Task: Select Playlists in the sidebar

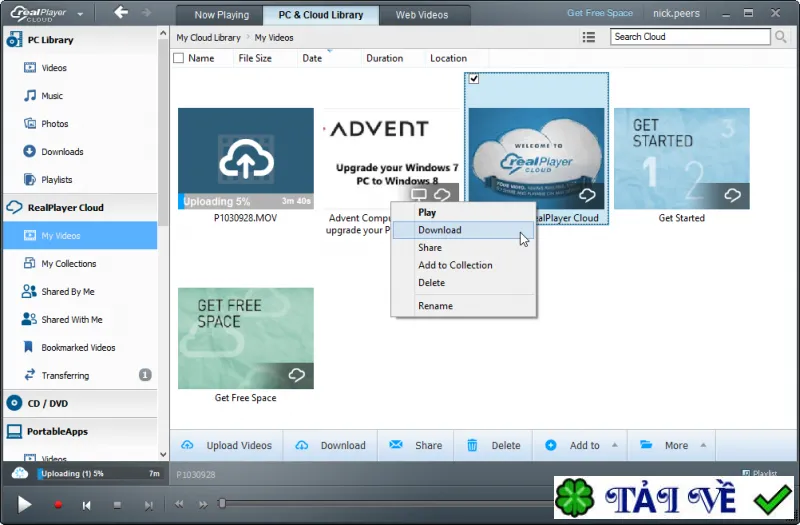Action: 80,180
